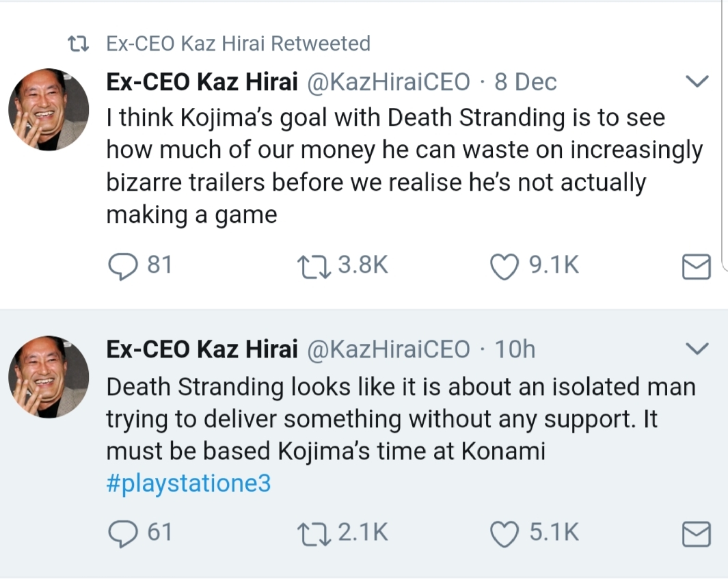
Task: Open the profile avatar on the 10h tweet
Action: [49, 377]
